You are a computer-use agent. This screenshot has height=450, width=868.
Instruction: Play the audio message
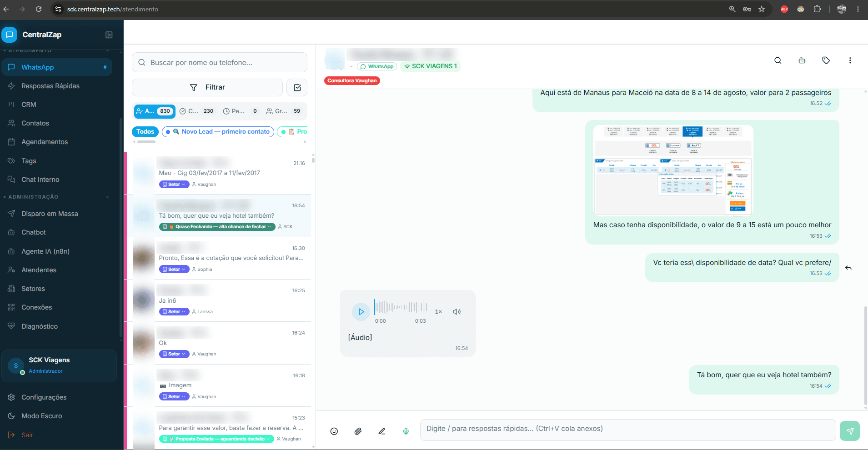[x=361, y=312]
